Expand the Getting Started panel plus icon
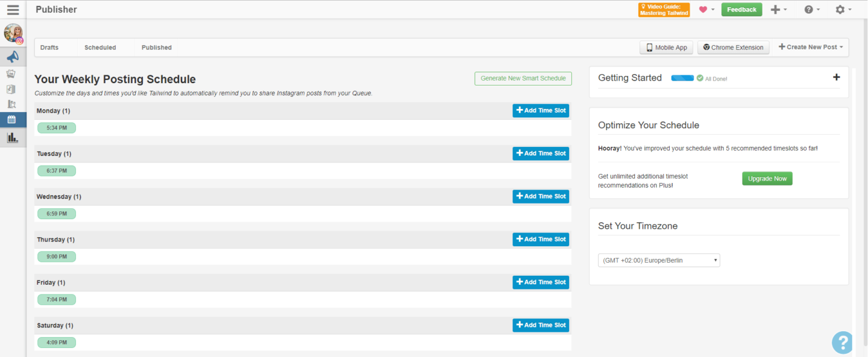This screenshot has width=868, height=357. (836, 77)
